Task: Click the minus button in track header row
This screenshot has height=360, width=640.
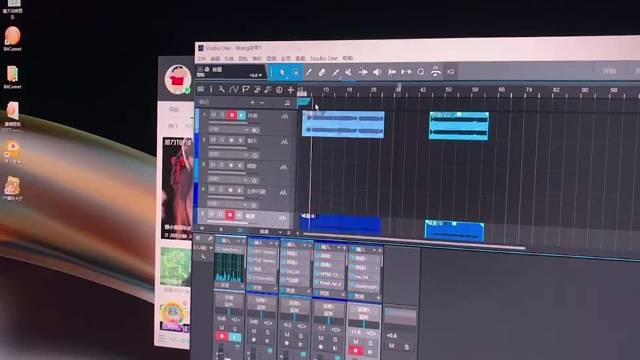Action: [262, 102]
